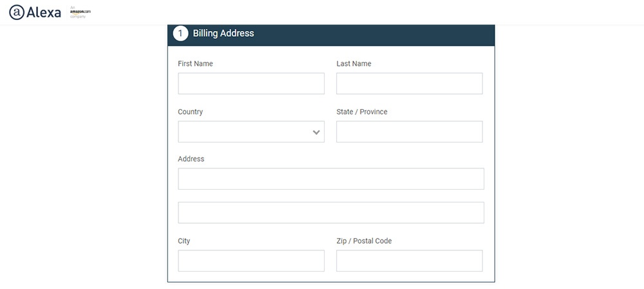Screen dimensions: 644x289
Task: Click the City label text
Action: 184,241
